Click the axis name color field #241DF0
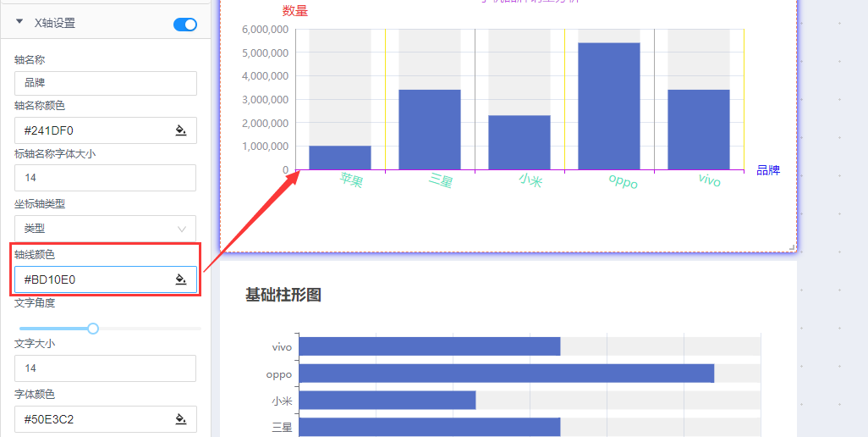Image resolution: width=868 pixels, height=437 pixels. (x=105, y=130)
